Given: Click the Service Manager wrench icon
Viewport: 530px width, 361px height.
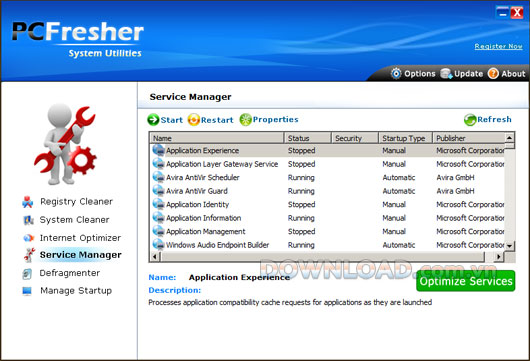Looking at the screenshot, I should coord(29,255).
